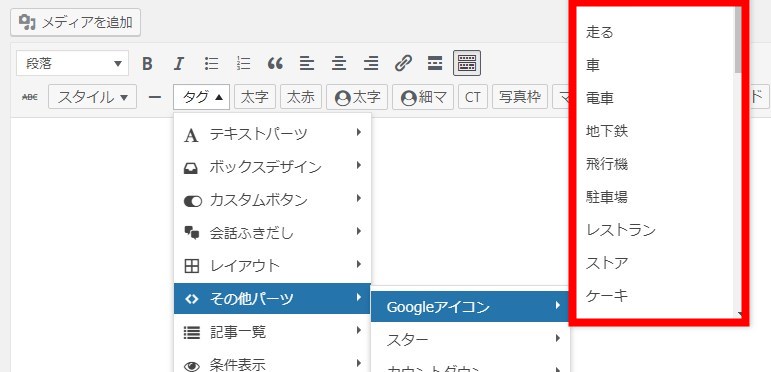Click the 写真枠 button
Screen dimensions: 771x372
click(x=520, y=97)
